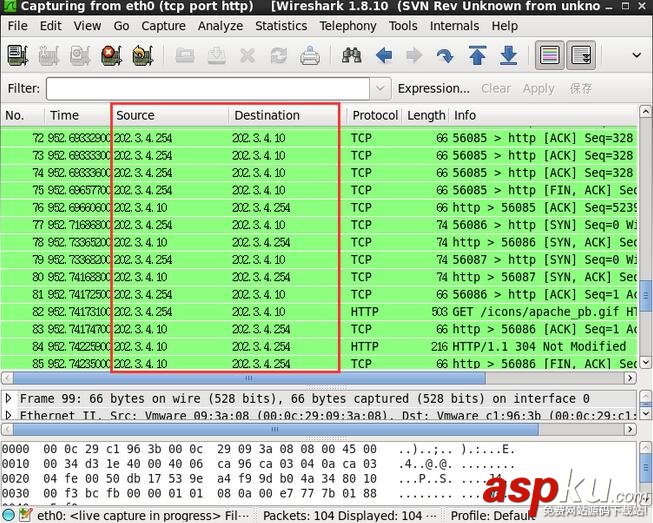Click the save capture file icon

click(216, 55)
